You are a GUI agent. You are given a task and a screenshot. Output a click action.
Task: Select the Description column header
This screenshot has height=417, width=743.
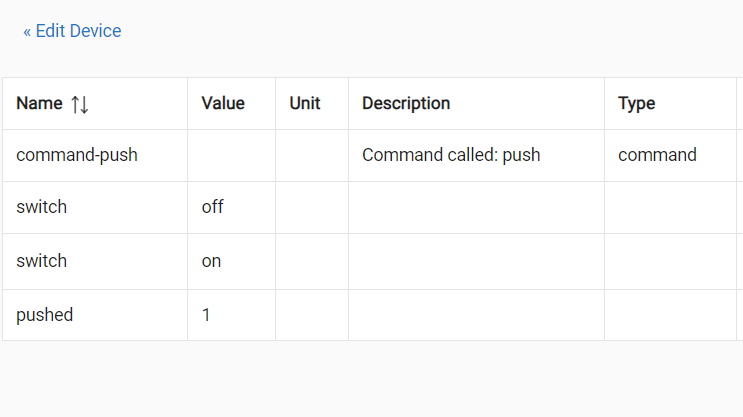tap(406, 103)
